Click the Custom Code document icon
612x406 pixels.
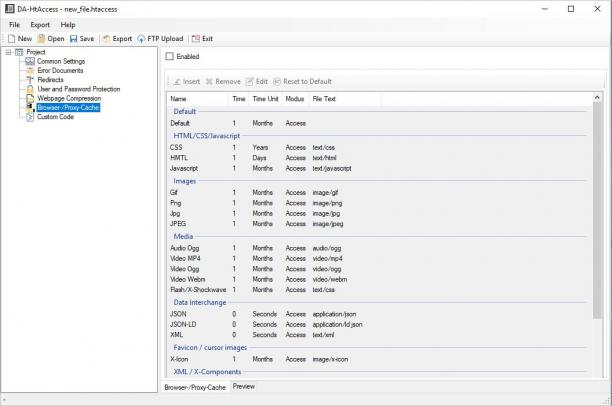click(30, 117)
